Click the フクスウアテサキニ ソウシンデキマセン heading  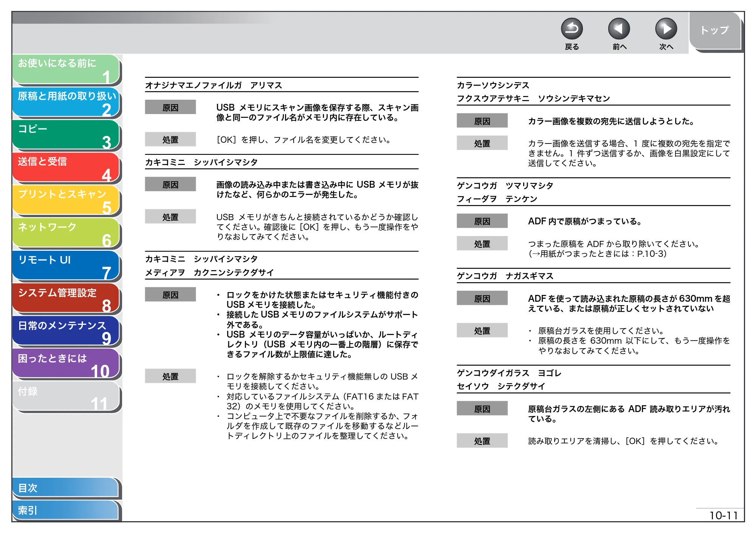coord(533,99)
